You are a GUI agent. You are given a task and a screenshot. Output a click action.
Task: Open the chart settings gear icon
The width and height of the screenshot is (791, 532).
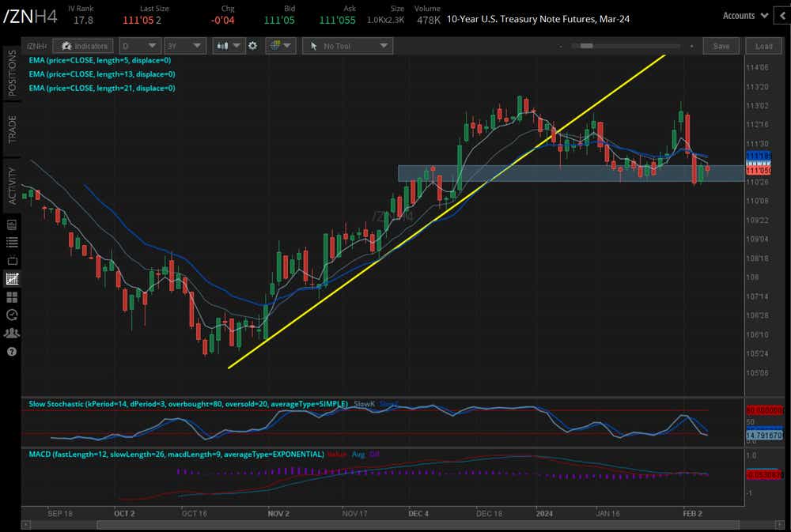[253, 46]
